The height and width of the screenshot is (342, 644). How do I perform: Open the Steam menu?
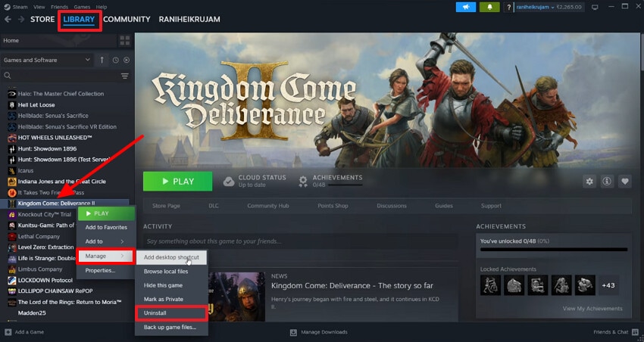[x=20, y=7]
